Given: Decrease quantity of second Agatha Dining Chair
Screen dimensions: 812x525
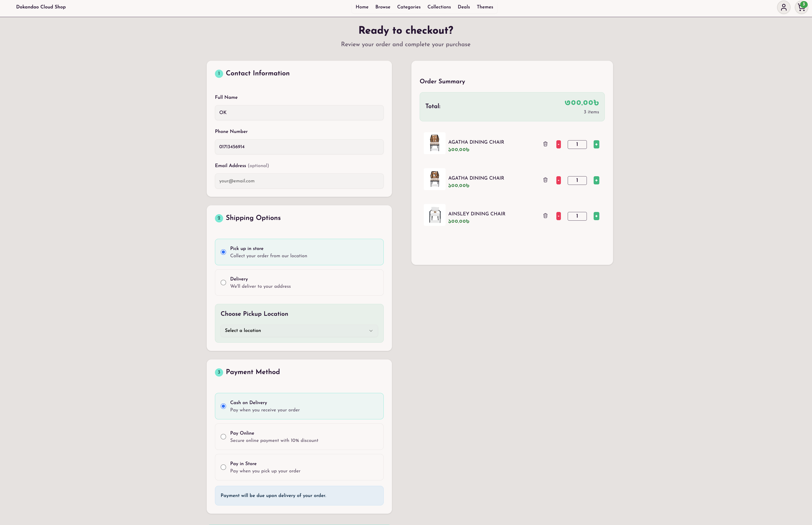Looking at the screenshot, I should (x=559, y=180).
